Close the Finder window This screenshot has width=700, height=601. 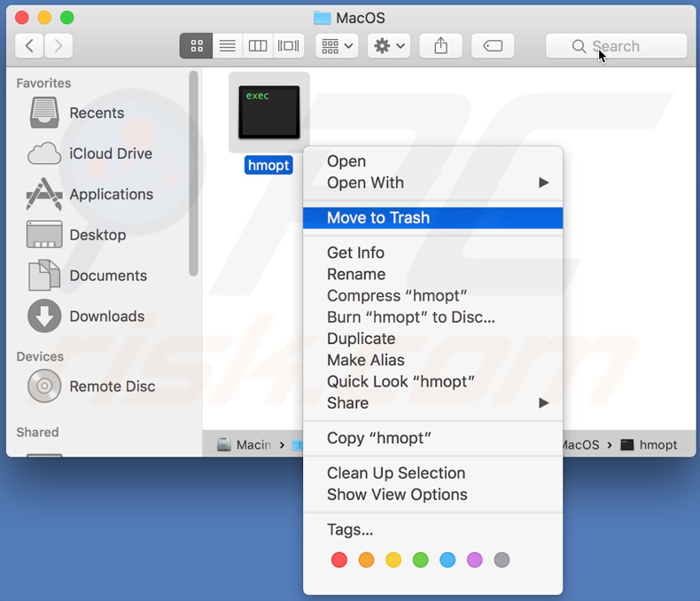click(22, 18)
